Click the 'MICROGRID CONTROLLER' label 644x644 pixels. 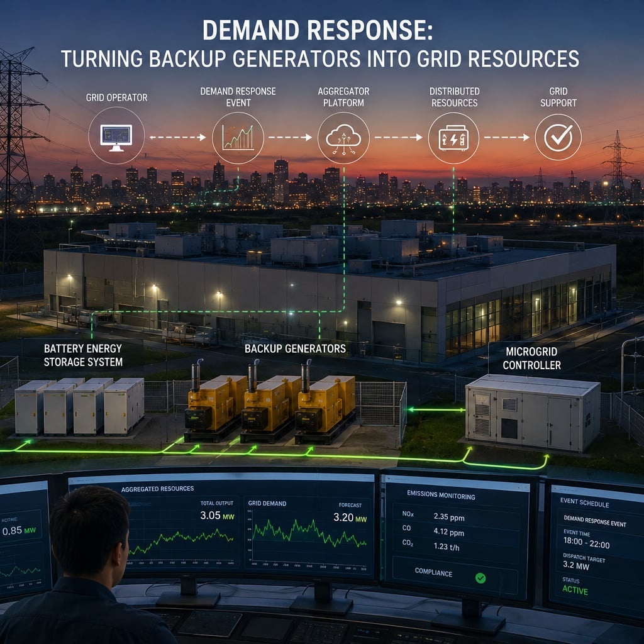click(531, 358)
